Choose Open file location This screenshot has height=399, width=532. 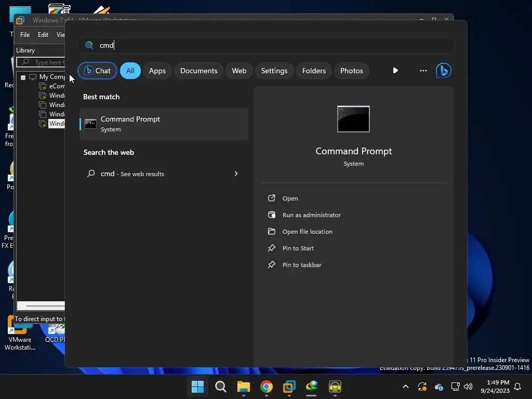(x=308, y=232)
